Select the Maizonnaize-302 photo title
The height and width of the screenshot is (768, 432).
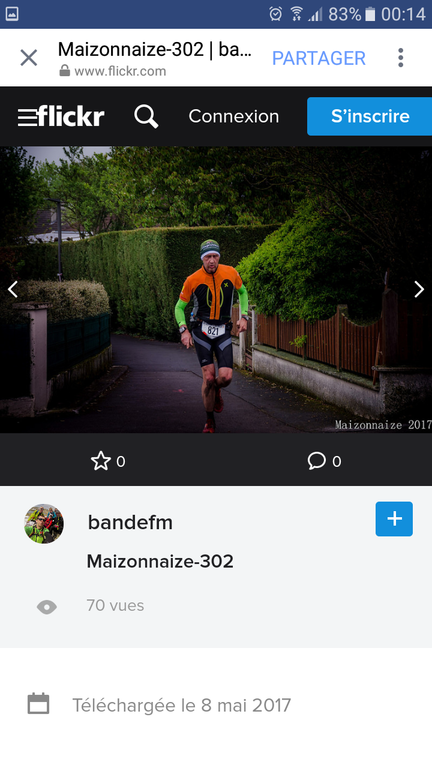click(x=160, y=561)
